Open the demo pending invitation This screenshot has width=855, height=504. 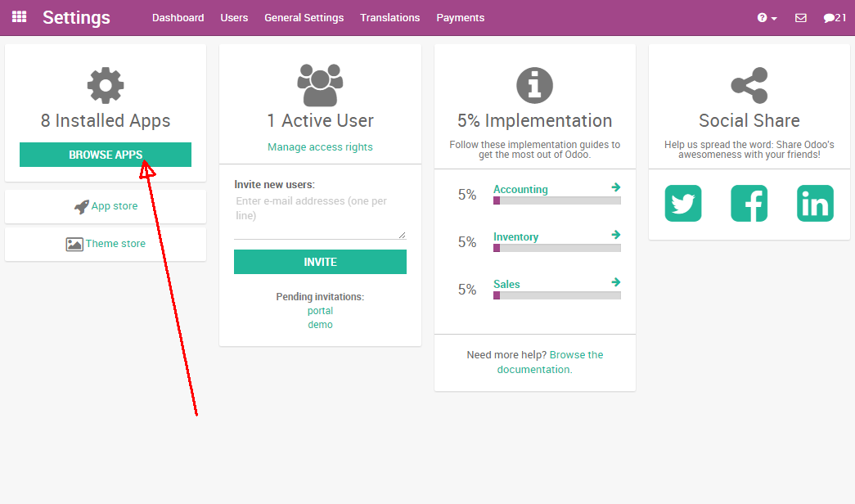click(320, 325)
